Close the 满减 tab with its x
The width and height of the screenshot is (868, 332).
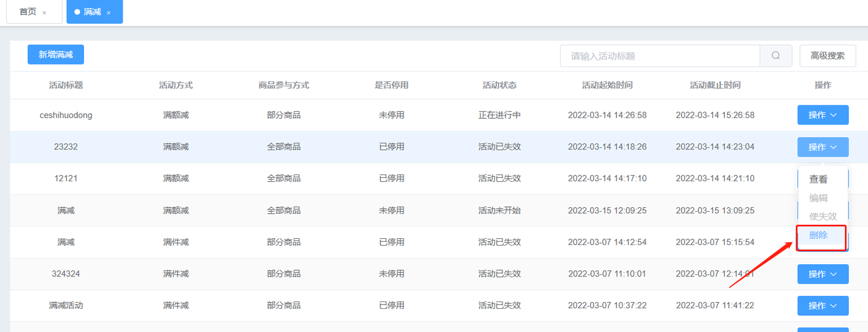tap(108, 13)
